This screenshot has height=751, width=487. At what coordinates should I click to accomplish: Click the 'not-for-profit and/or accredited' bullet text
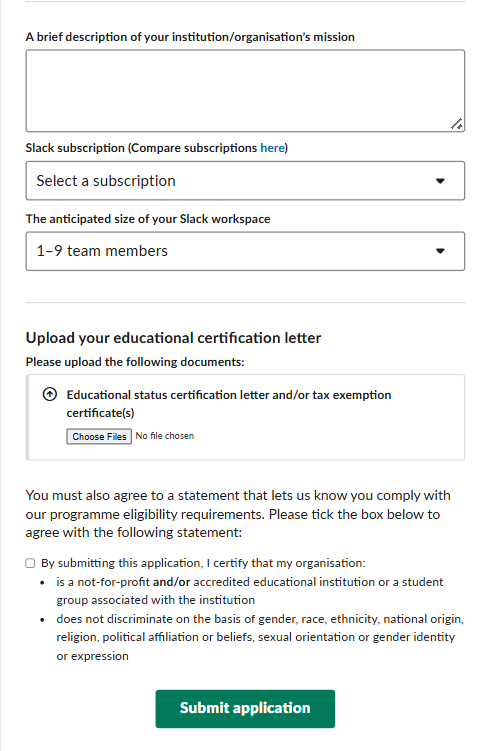tap(249, 591)
